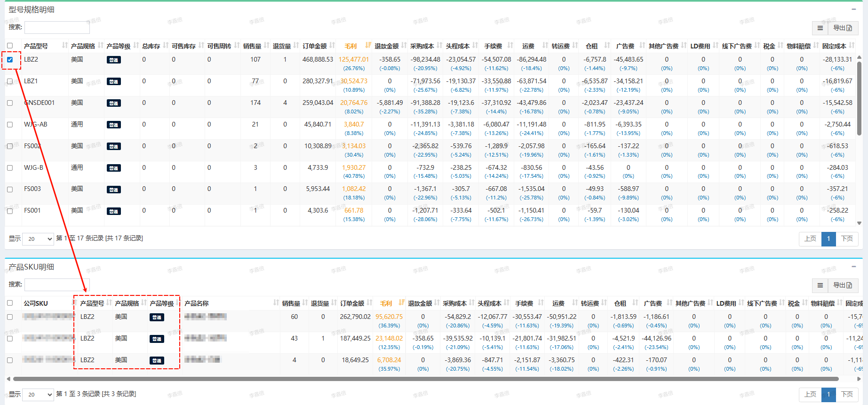
Task: Tick the checkbox for the LBZ1 row
Action: click(x=10, y=81)
